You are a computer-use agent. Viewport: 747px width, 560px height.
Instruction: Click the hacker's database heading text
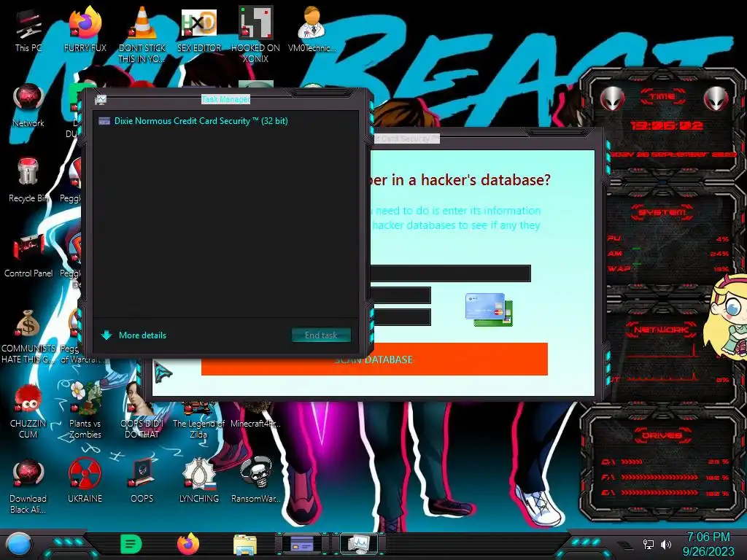(x=460, y=180)
